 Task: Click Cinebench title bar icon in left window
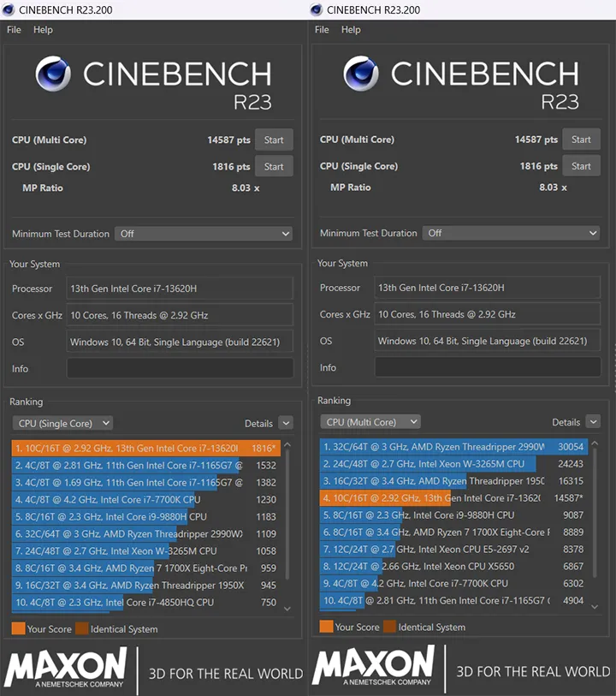[x=9, y=9]
